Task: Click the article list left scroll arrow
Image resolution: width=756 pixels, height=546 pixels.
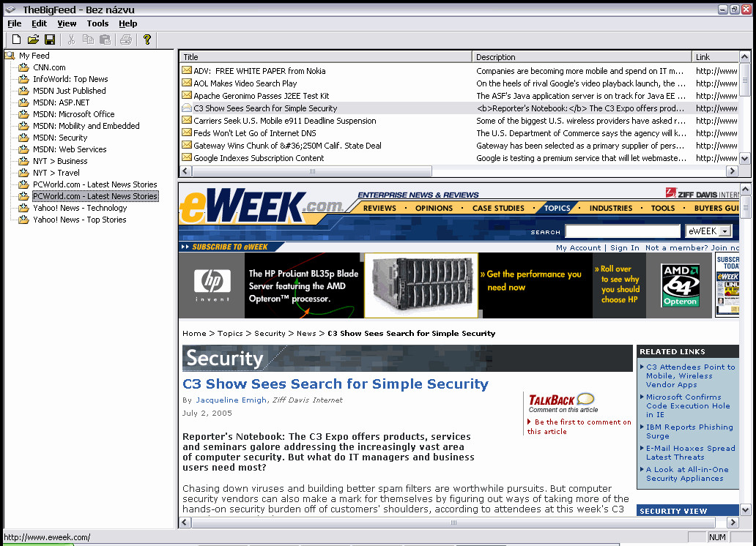Action: click(185, 171)
